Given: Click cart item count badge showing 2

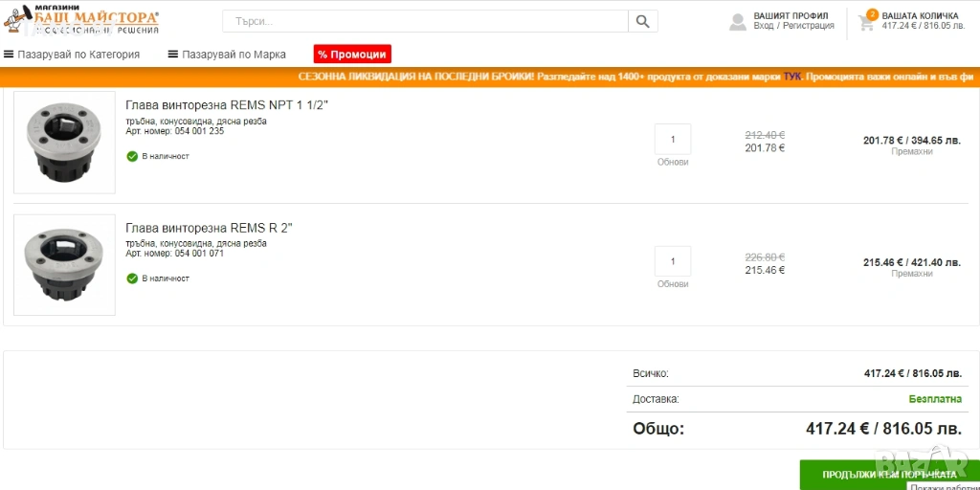Looking at the screenshot, I should pos(873,14).
